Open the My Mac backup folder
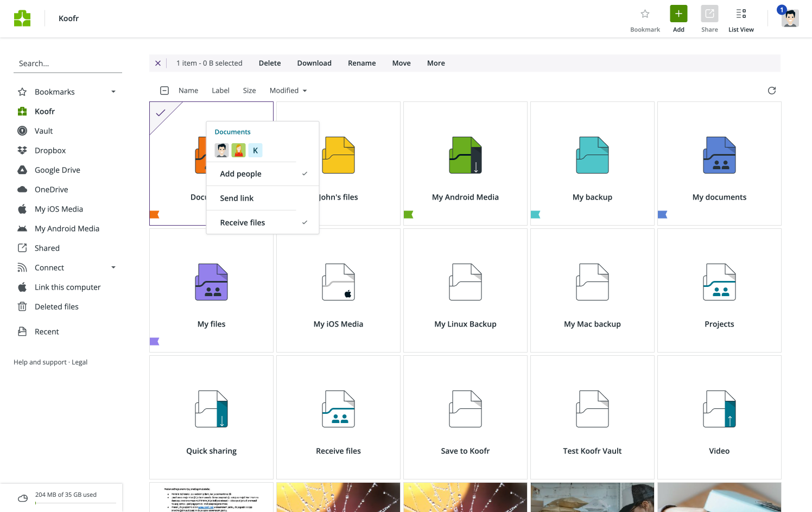The width and height of the screenshot is (812, 512). tap(592, 290)
